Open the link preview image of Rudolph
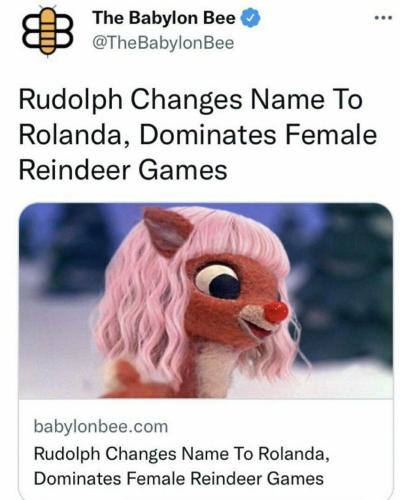 (206, 300)
